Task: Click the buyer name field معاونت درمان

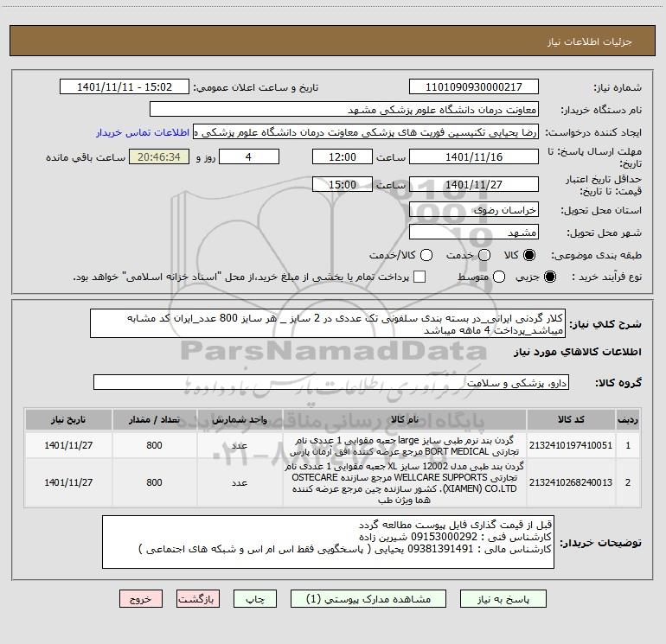Action: pos(344,110)
